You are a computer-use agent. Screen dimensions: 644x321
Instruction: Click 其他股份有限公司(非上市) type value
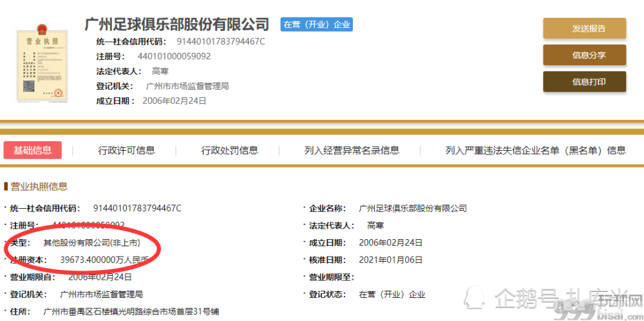pyautogui.click(x=92, y=243)
